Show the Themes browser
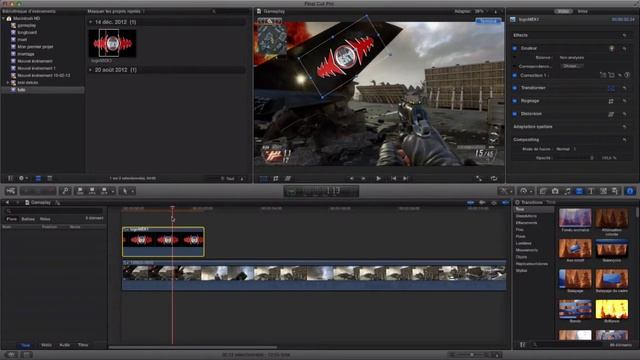640x360 pixels. [x=615, y=191]
